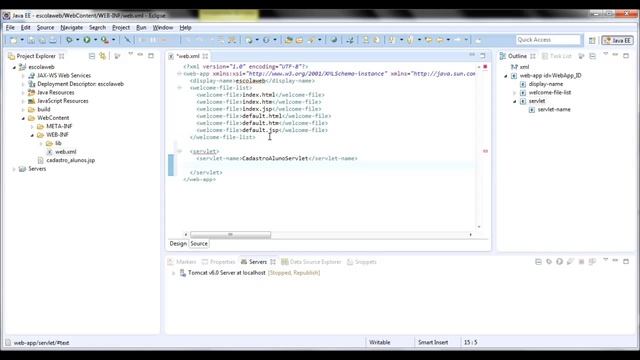Open Project Explorer View Menu triangle
This screenshot has height=360, width=640.
point(131,54)
